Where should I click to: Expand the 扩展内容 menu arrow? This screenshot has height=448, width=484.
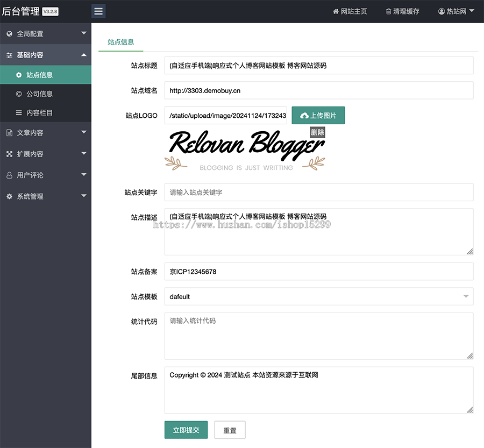pos(84,153)
